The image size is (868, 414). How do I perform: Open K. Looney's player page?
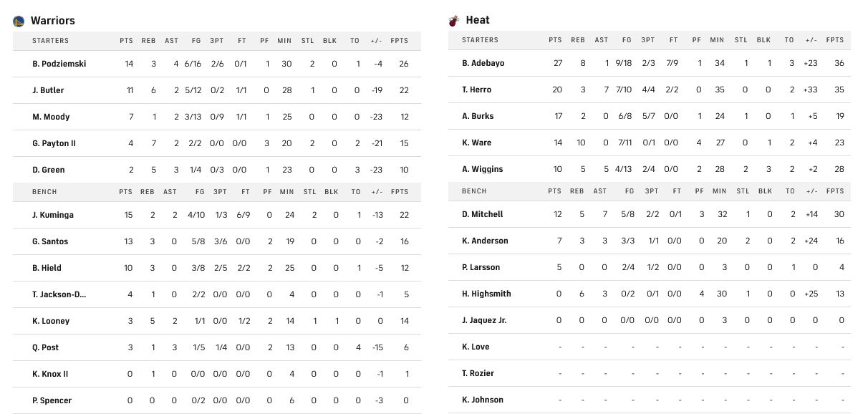point(51,321)
